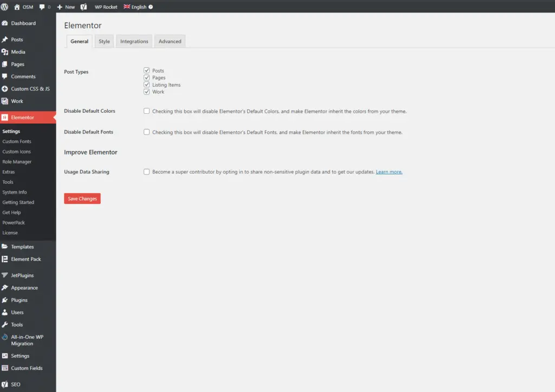Uncheck the Pages post type checkbox

pyautogui.click(x=146, y=78)
